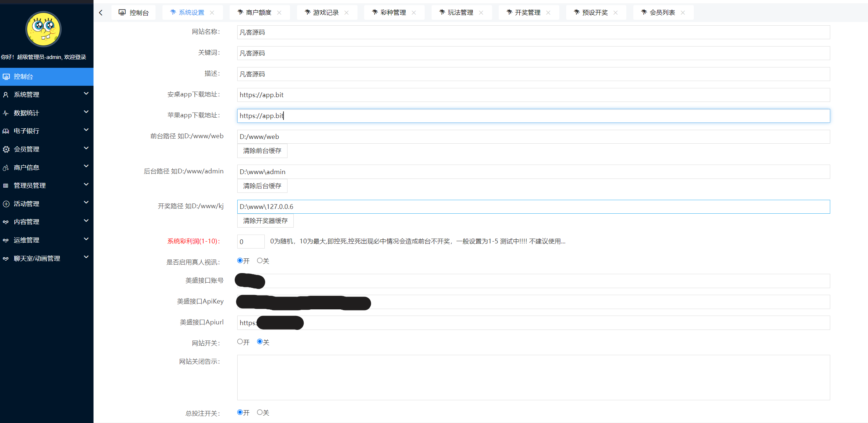Select 关 for 总投注开关
Image resolution: width=868 pixels, height=423 pixels.
click(x=260, y=412)
